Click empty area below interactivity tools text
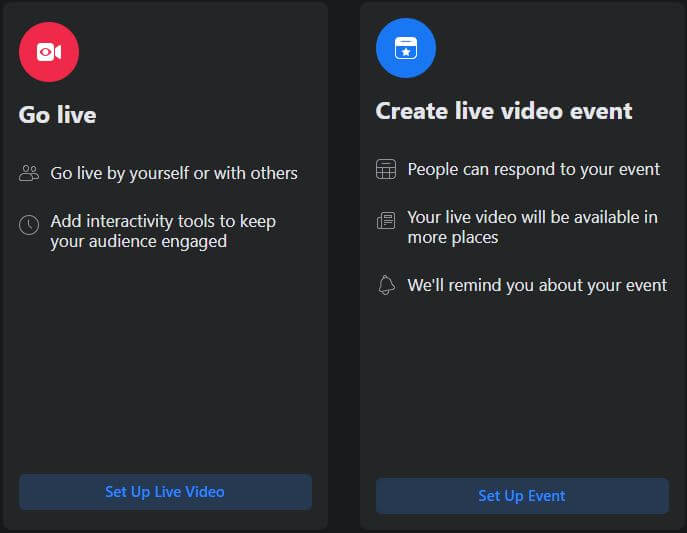 point(165,360)
